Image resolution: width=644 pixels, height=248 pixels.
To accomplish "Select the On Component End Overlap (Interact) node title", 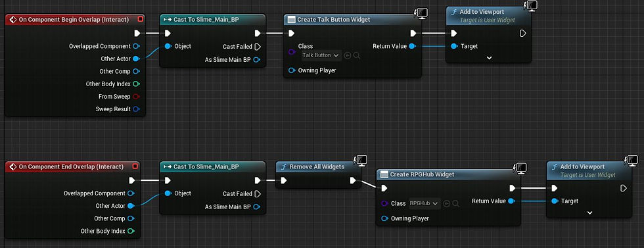I will (x=71, y=166).
